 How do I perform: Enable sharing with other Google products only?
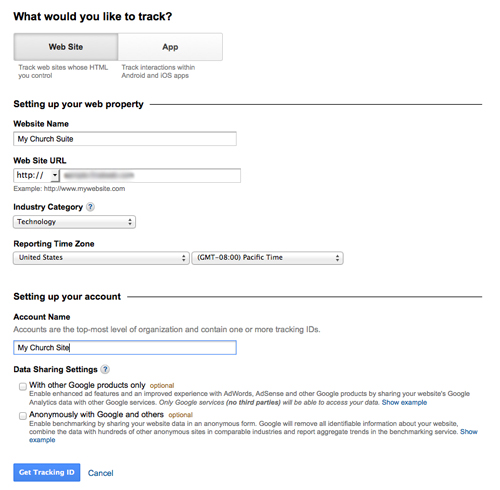click(23, 386)
